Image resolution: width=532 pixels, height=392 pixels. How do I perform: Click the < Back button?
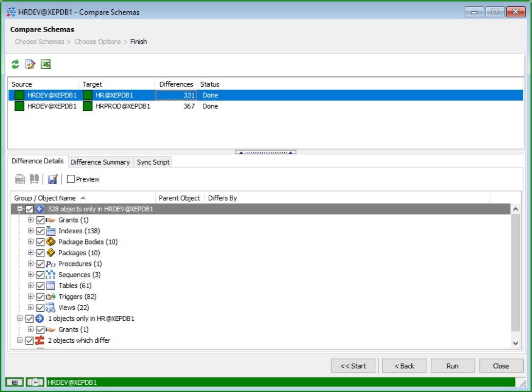tap(404, 366)
